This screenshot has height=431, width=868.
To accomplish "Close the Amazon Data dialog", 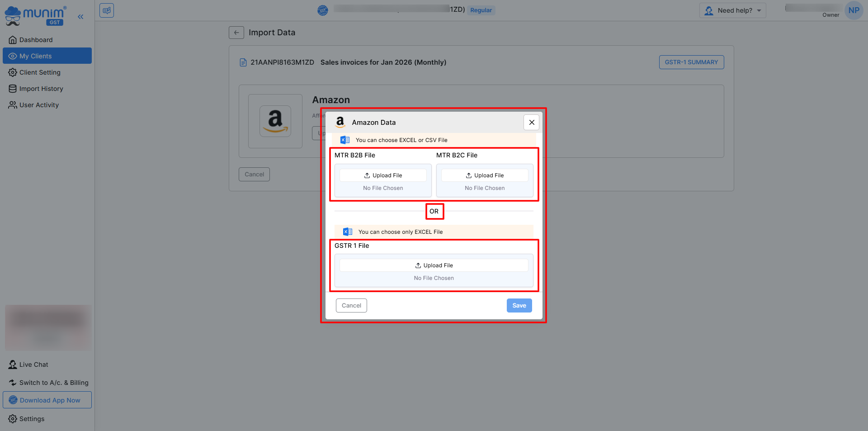I will (x=531, y=122).
